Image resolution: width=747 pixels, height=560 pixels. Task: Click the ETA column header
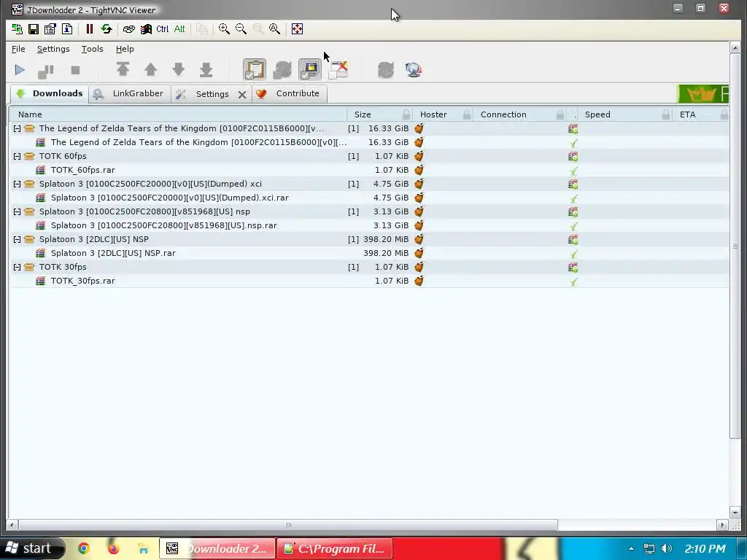click(x=700, y=114)
